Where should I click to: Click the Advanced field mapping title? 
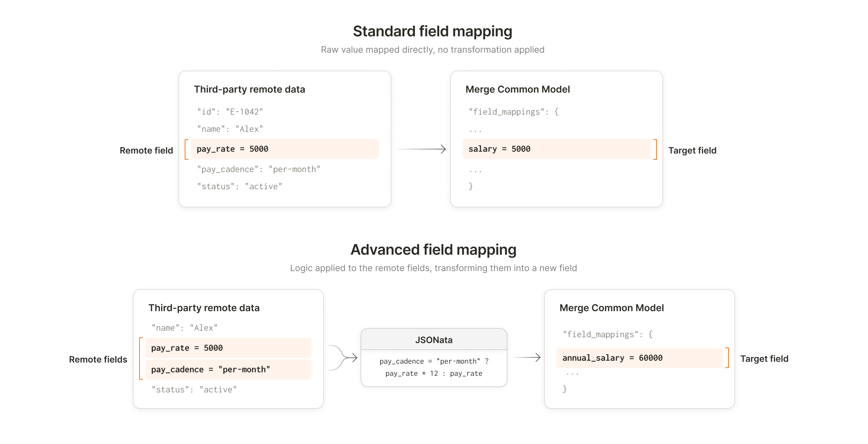tap(433, 250)
